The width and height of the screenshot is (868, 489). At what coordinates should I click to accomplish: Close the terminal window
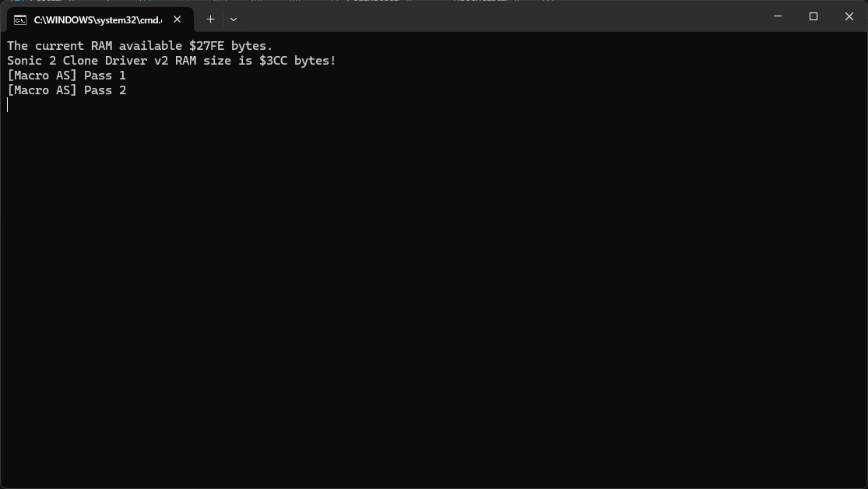coord(849,16)
